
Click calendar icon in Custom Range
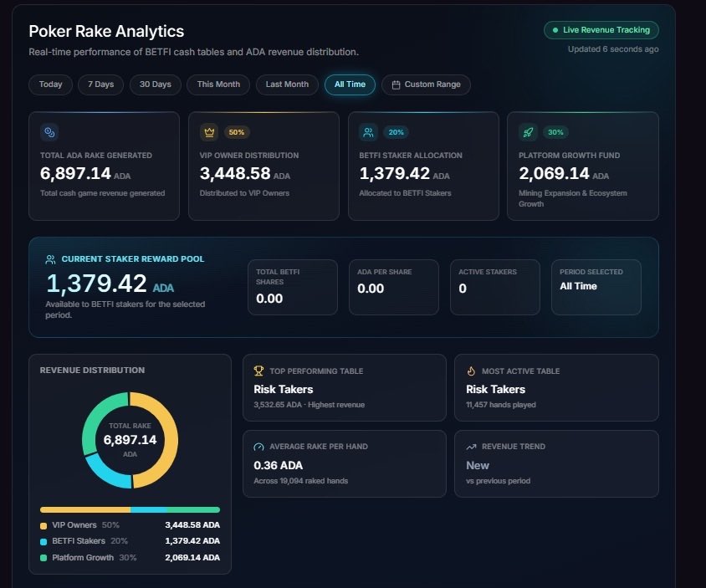point(396,84)
